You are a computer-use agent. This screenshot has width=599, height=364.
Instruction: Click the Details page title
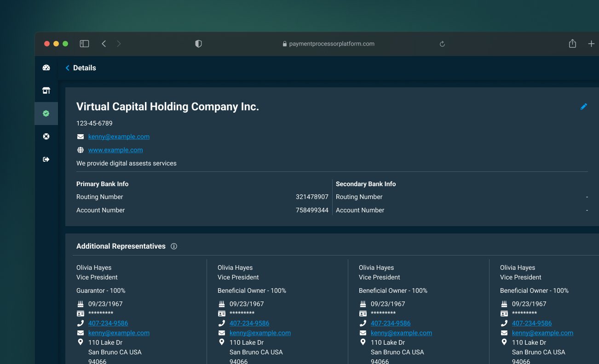point(85,68)
